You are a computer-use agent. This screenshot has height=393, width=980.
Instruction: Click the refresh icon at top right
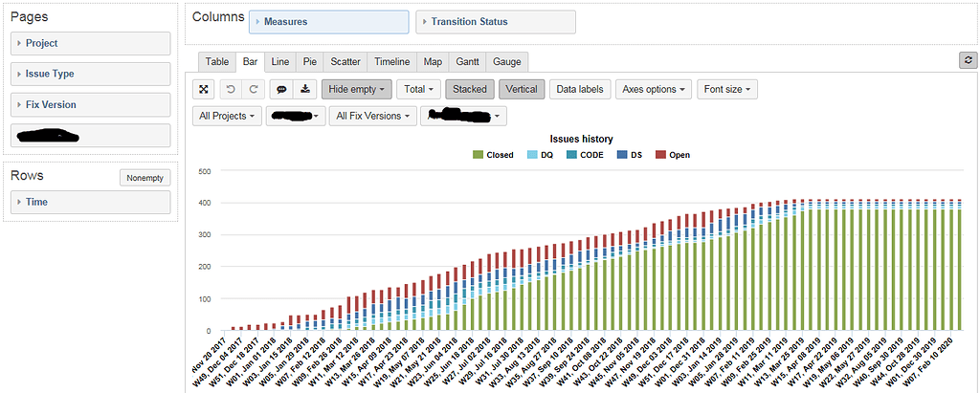[968, 60]
